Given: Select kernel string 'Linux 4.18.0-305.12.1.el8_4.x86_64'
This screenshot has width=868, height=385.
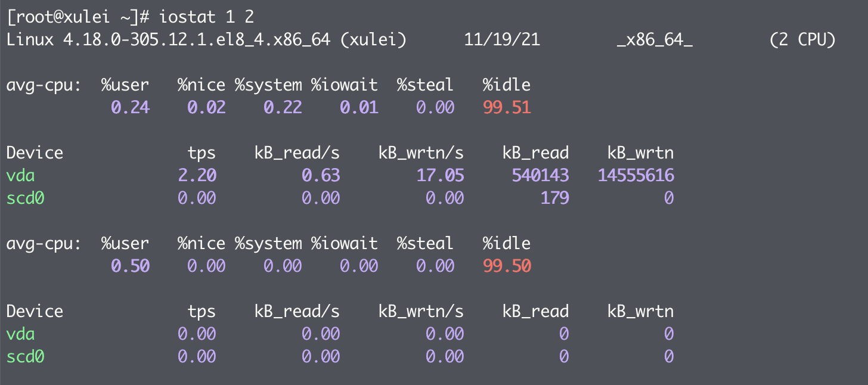Looking at the screenshot, I should click(168, 40).
